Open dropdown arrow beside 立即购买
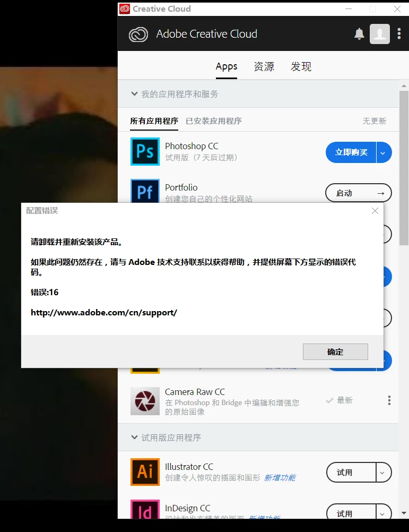 click(x=384, y=152)
